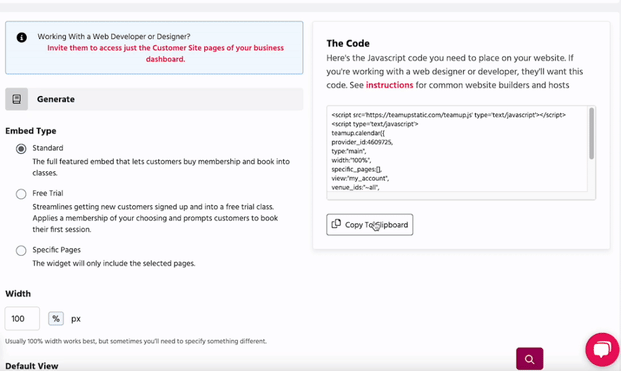Click the Generate section icon

point(17,99)
